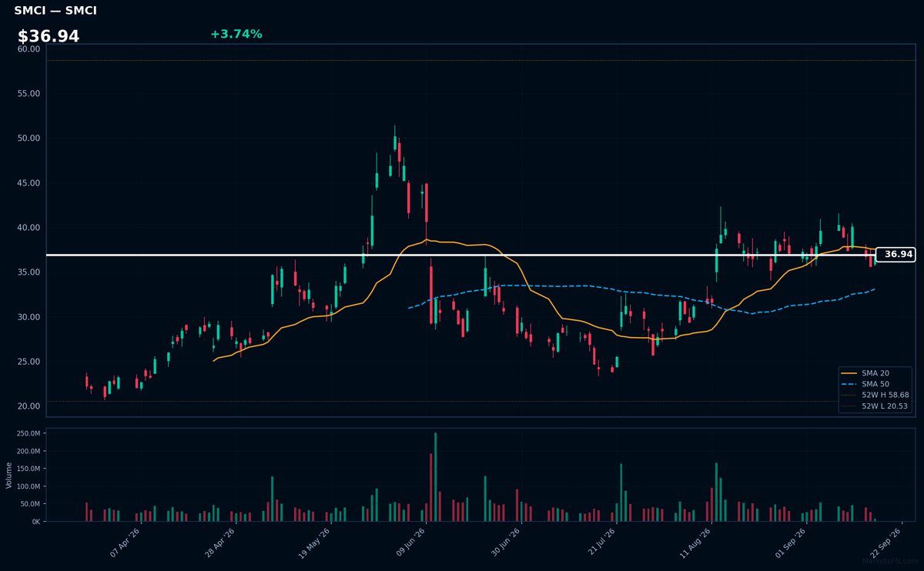The height and width of the screenshot is (571, 924).
Task: Click the 28 Apr '26 date label
Action: 220,542
